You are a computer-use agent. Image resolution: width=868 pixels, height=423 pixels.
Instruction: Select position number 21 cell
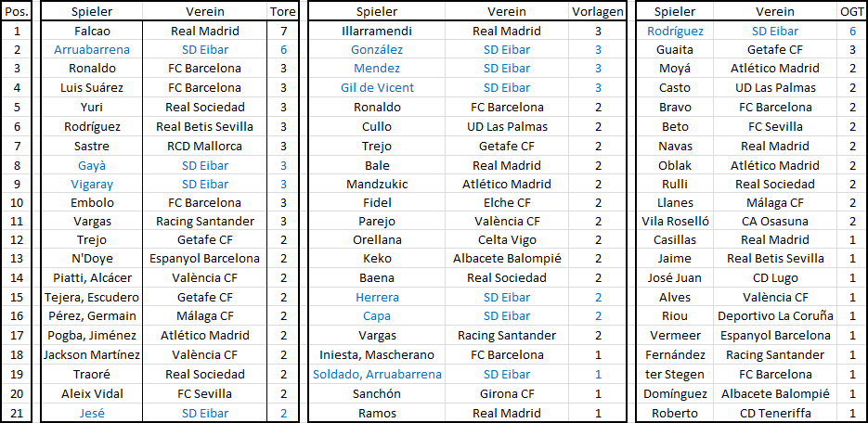(16, 413)
